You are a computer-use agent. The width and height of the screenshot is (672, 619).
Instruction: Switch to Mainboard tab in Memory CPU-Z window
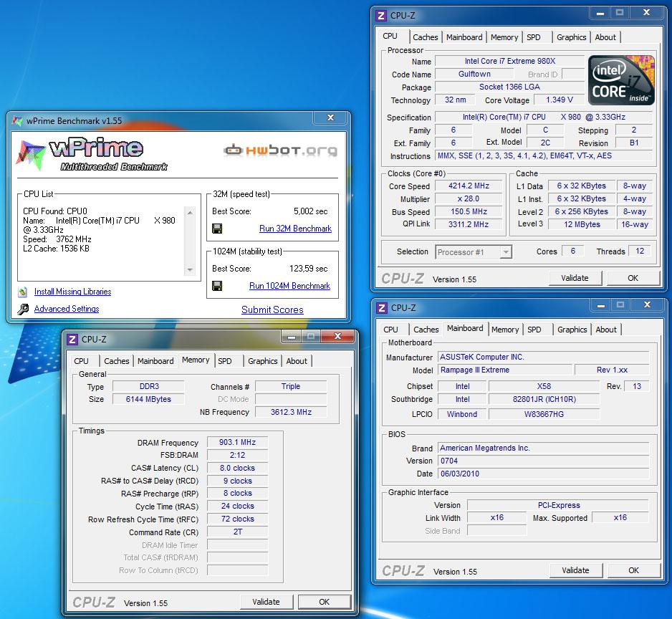tap(155, 361)
